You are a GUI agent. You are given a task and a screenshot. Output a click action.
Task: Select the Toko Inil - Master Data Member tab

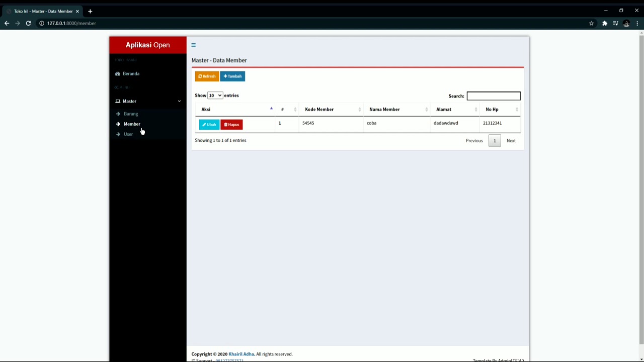(43, 11)
